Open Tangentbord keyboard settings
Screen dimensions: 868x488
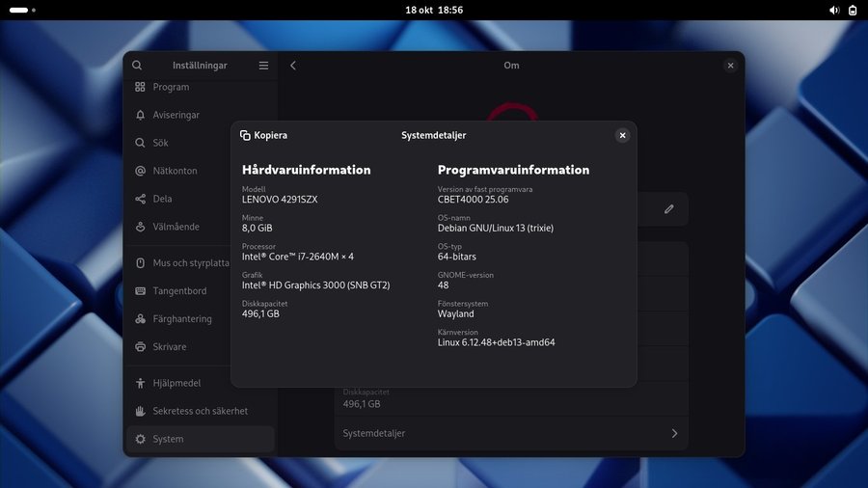179,291
